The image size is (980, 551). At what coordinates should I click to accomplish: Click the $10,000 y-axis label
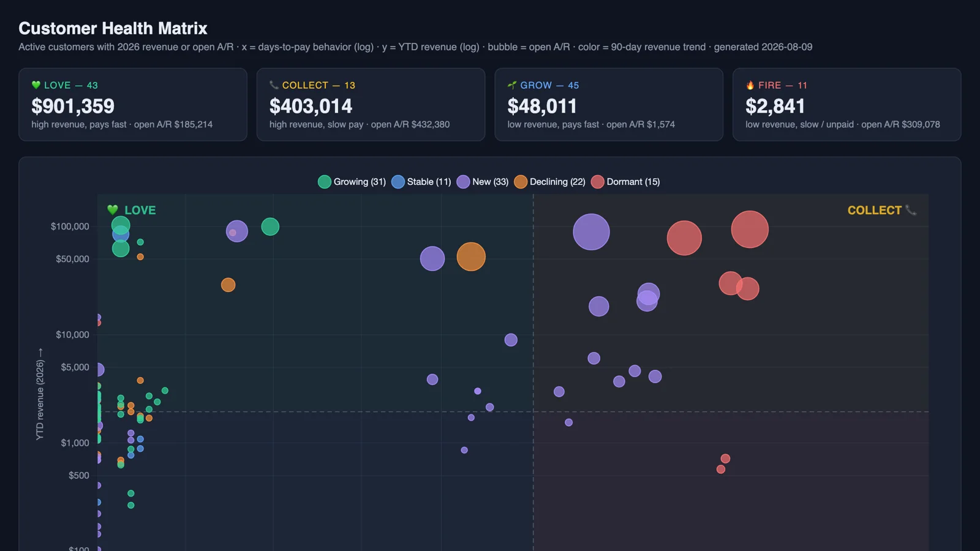(x=72, y=335)
